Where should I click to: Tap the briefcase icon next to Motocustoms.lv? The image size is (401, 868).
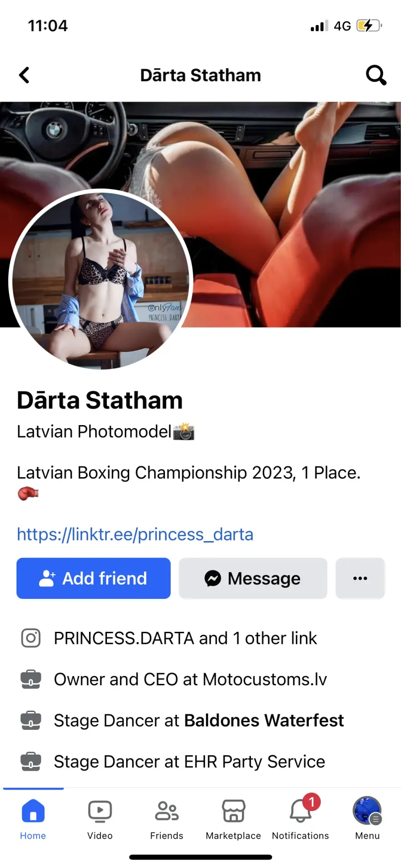click(31, 679)
